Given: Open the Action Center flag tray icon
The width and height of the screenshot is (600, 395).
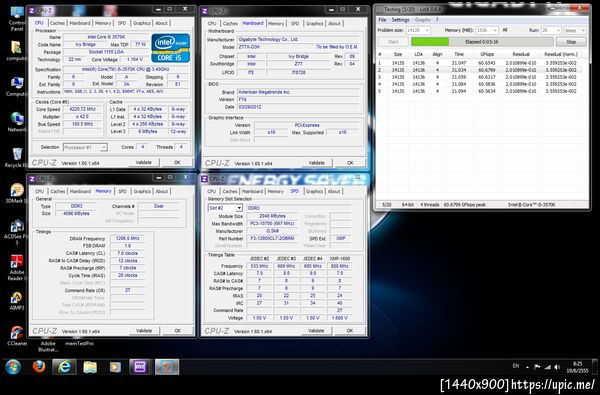Looking at the screenshot, I should coord(537,367).
